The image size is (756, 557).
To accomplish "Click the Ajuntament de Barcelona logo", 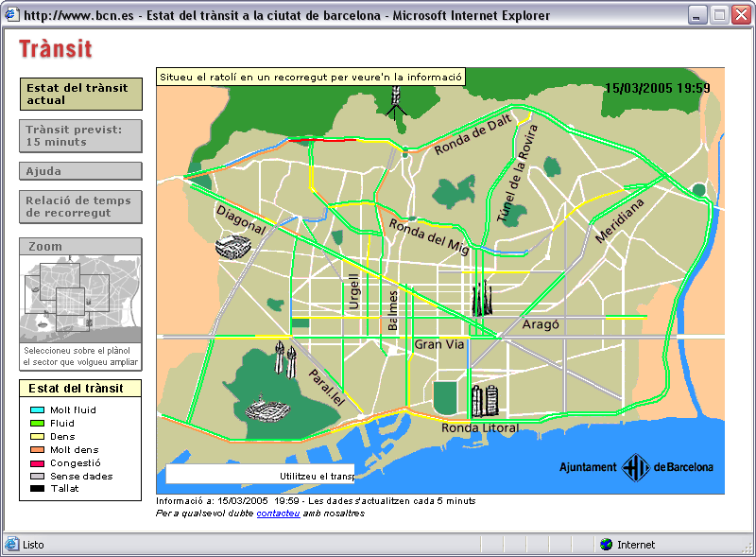I will (635, 467).
